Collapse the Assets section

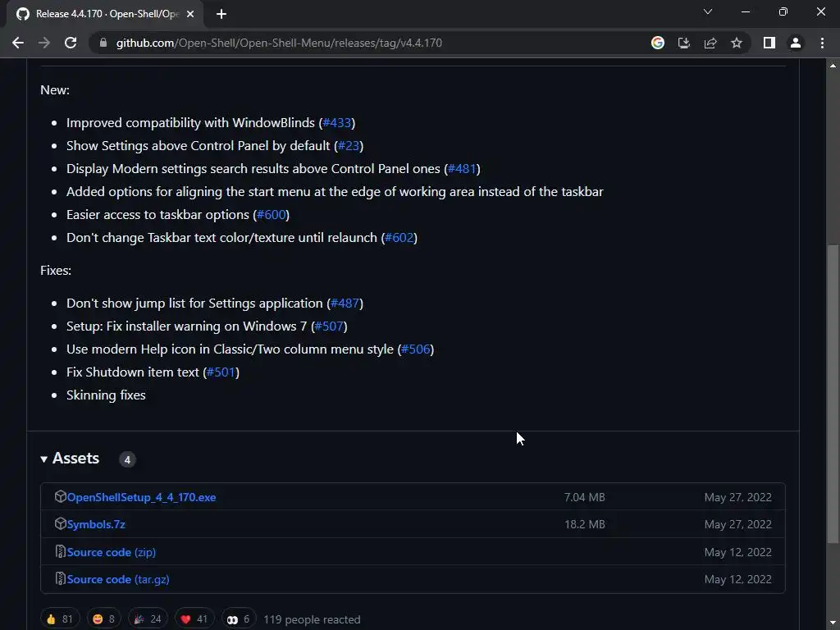click(71, 459)
